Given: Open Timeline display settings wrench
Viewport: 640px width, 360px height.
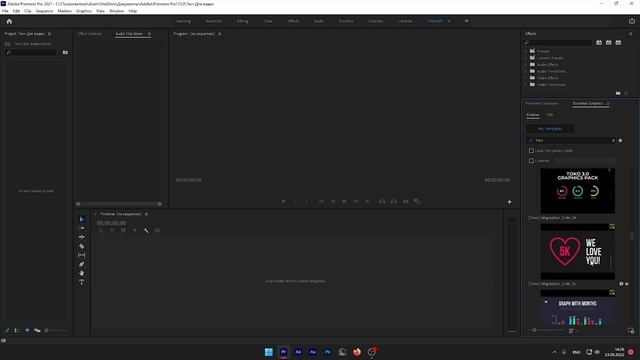Looking at the screenshot, I should 146,230.
